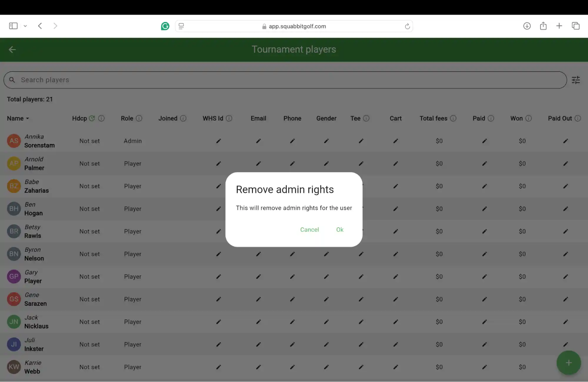Cancel the Remove admin rights dialog
Image resolution: width=588 pixels, height=382 pixels.
pos(309,230)
